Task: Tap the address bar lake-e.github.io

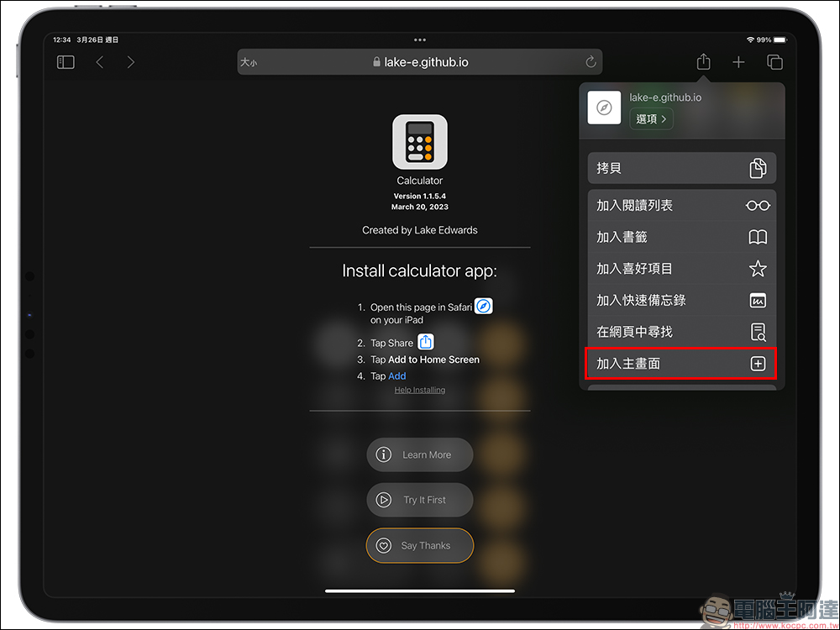Action: click(x=420, y=62)
